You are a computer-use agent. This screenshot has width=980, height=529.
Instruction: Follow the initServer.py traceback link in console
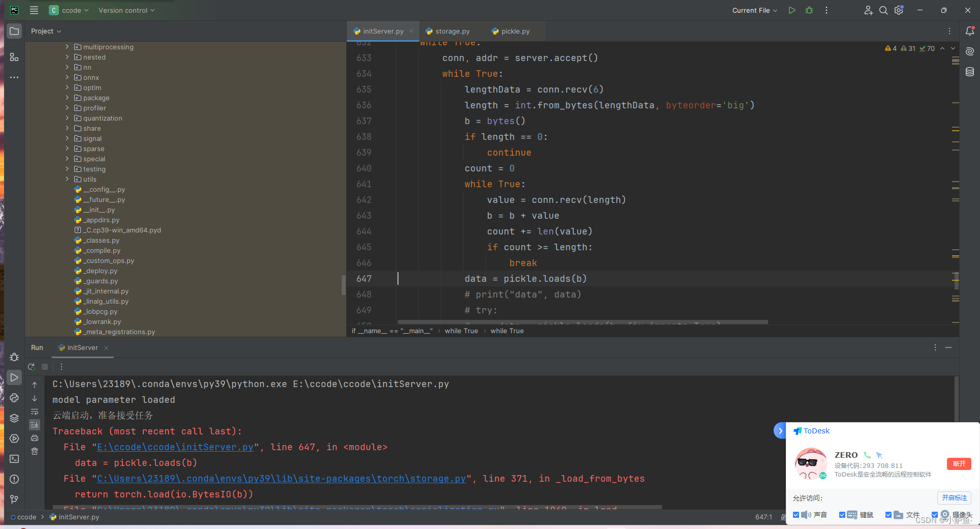point(175,447)
